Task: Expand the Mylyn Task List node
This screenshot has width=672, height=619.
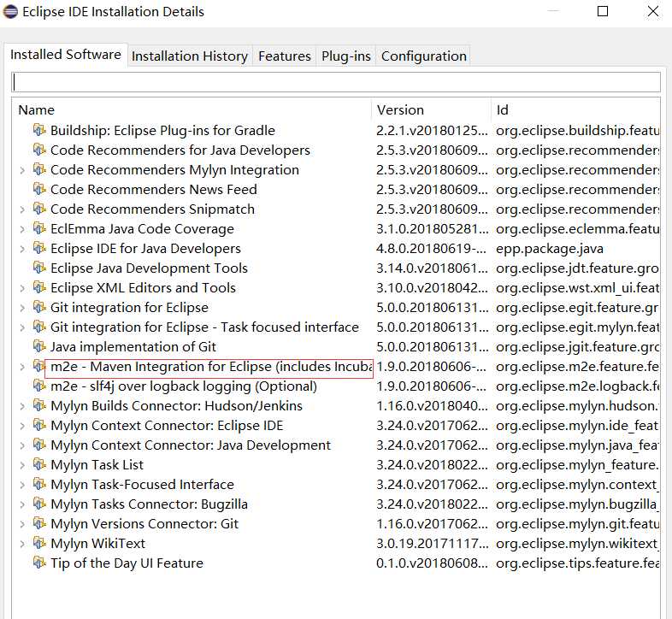Action: click(22, 466)
